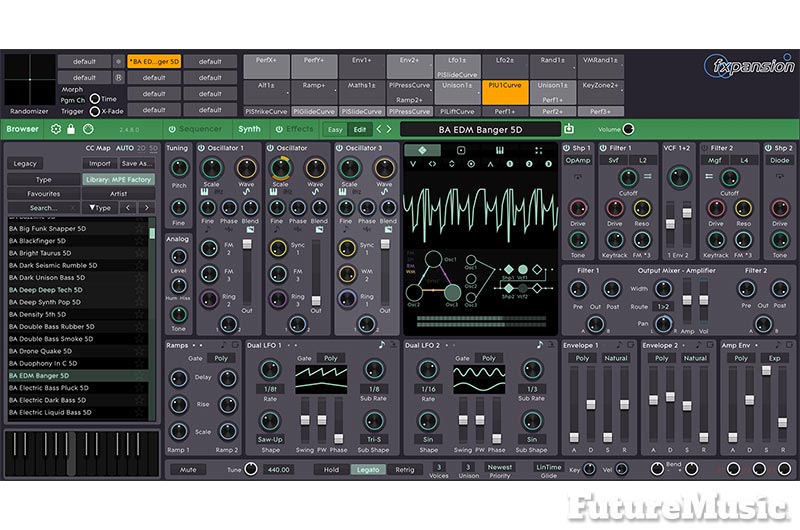800x530 pixels.
Task: Switch to the Effects tab
Action: tap(299, 129)
